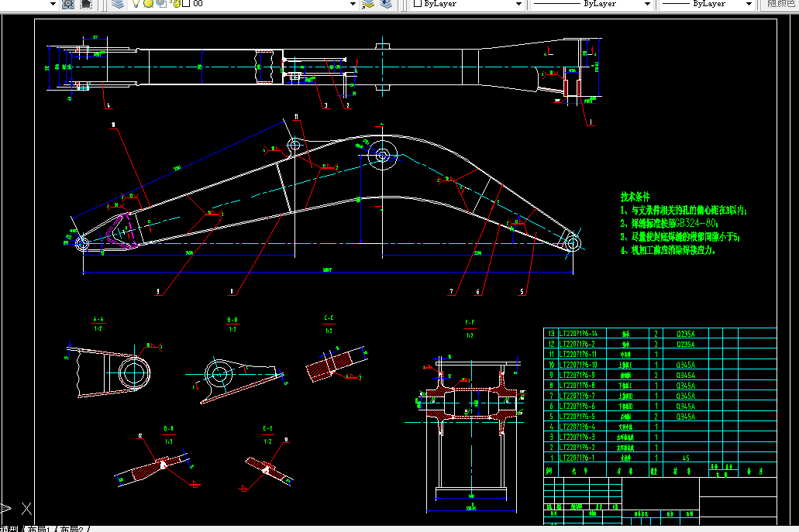
Task: Click Make Object's Layer Current icon
Action: pyautogui.click(x=368, y=4)
